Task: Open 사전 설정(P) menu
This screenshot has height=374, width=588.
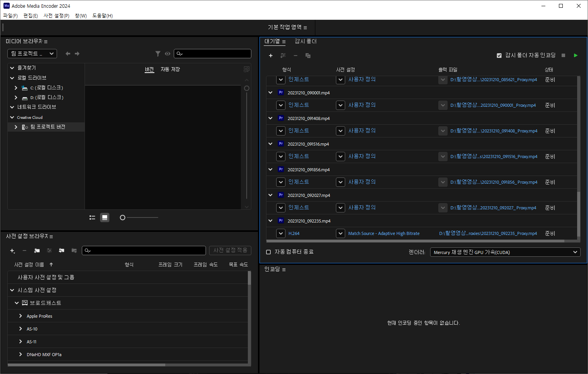Action: [x=56, y=16]
